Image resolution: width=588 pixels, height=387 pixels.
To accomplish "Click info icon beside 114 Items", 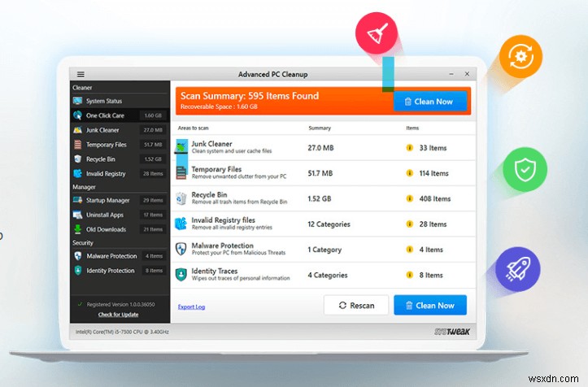I will 410,173.
